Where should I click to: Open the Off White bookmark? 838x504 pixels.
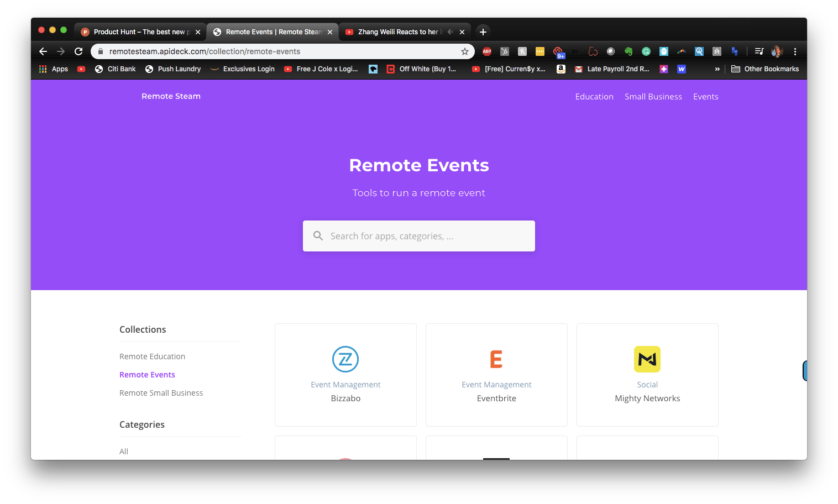pos(421,69)
